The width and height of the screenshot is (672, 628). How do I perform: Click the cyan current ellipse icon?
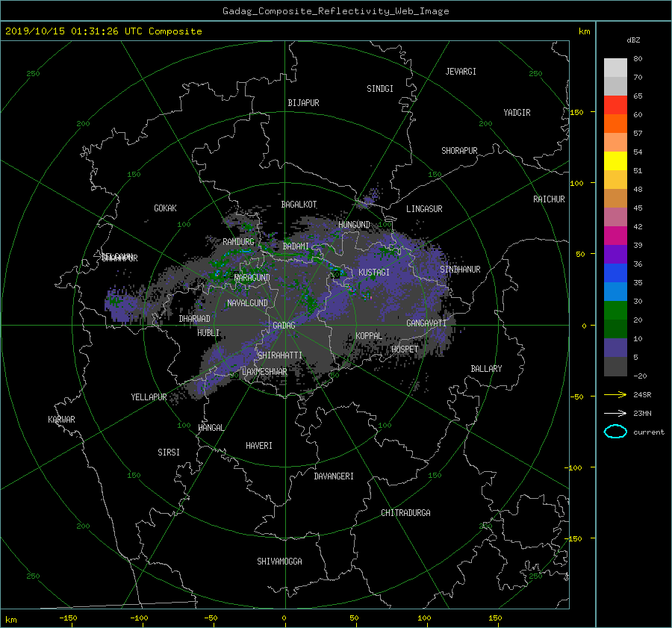[615, 432]
